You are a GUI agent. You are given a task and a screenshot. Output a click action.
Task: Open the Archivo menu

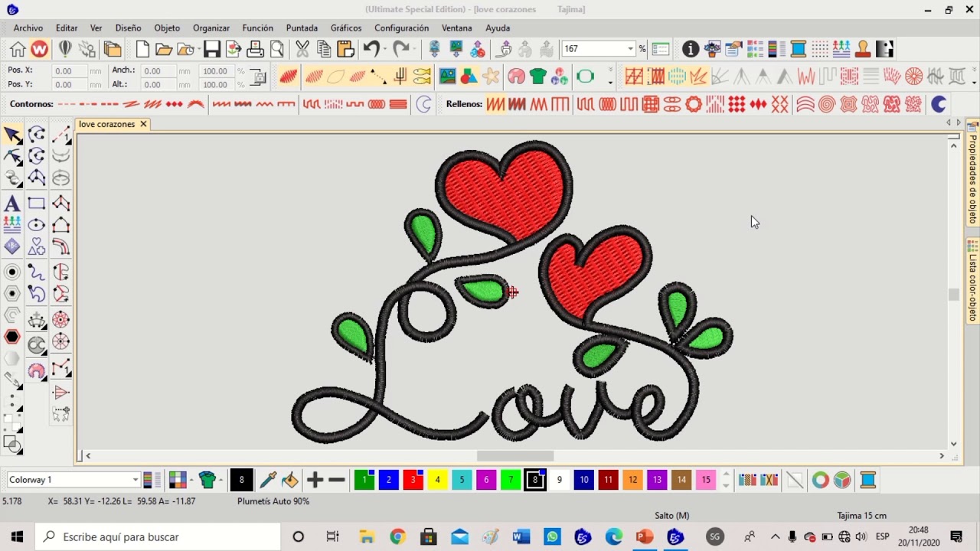(28, 28)
